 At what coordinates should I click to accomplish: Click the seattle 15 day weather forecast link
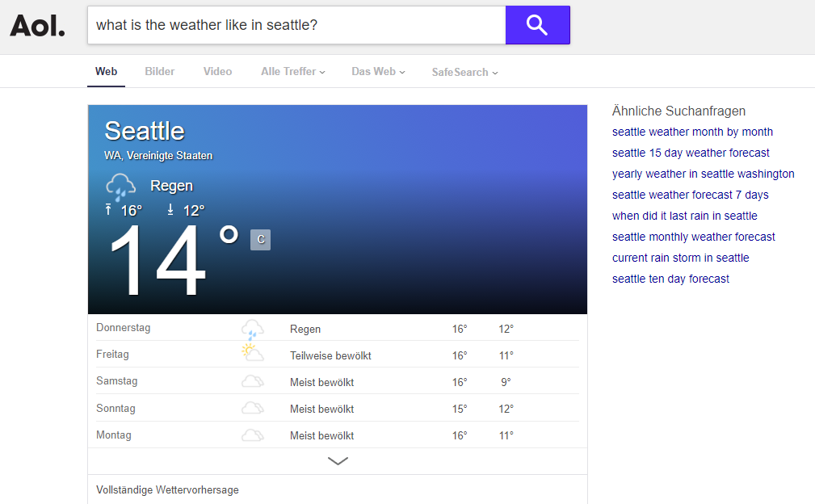point(691,153)
